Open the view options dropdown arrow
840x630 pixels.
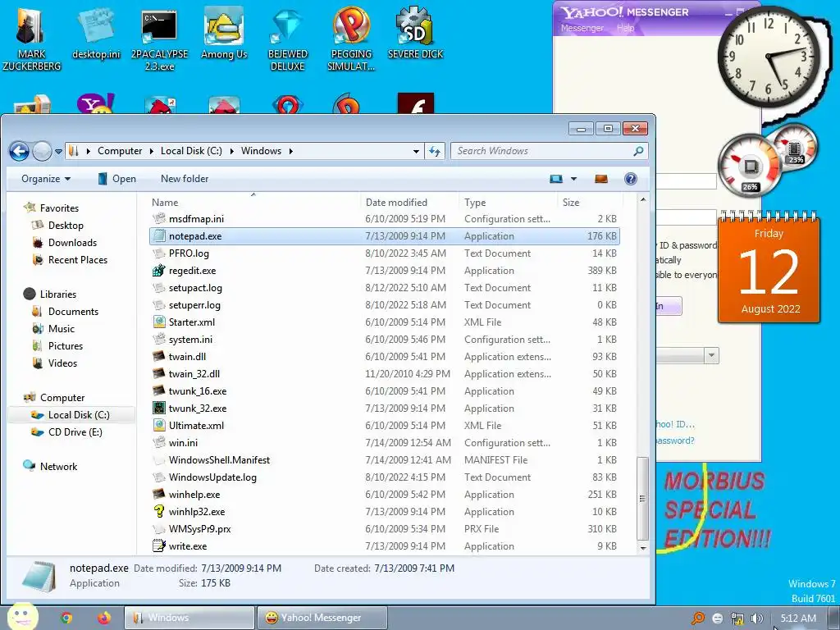(x=573, y=179)
